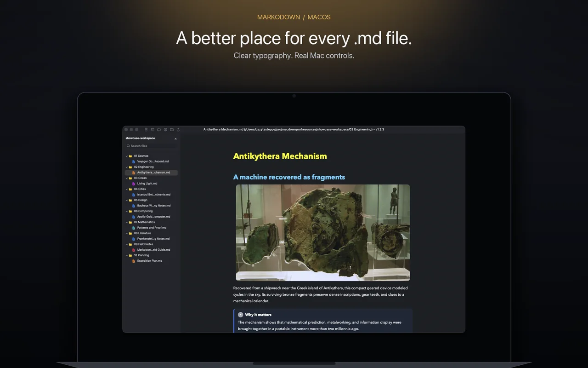This screenshot has width=588, height=368.
Task: Click the orange file icon beside Expedition Plan.md
Action: click(x=134, y=261)
